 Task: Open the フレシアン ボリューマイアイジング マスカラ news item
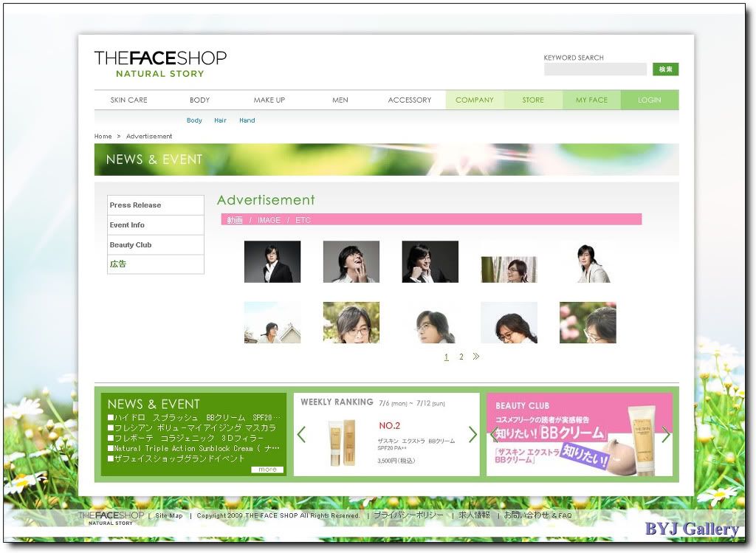point(192,427)
